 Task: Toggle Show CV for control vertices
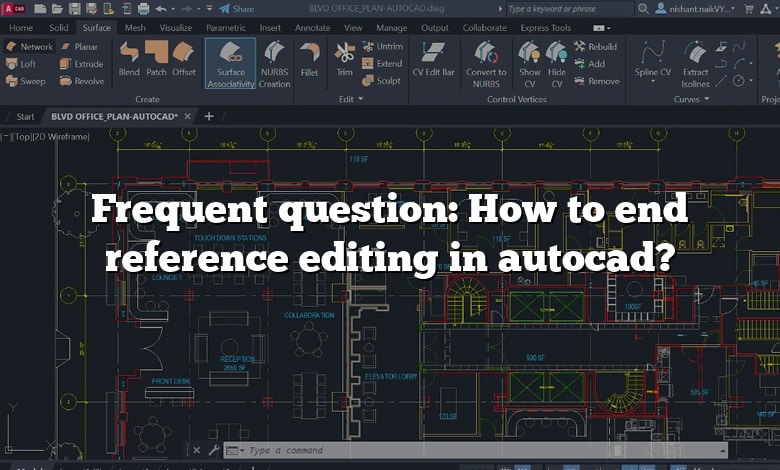[x=529, y=63]
